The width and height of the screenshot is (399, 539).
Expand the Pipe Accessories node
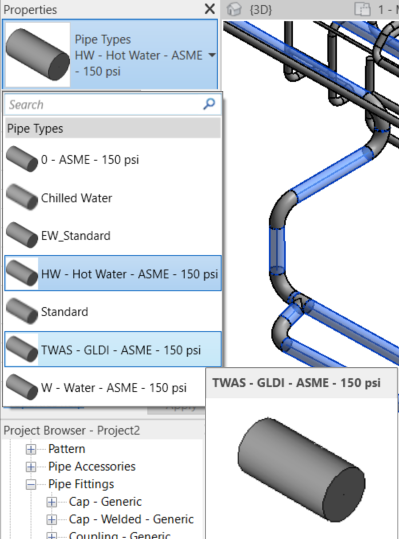coord(31,466)
